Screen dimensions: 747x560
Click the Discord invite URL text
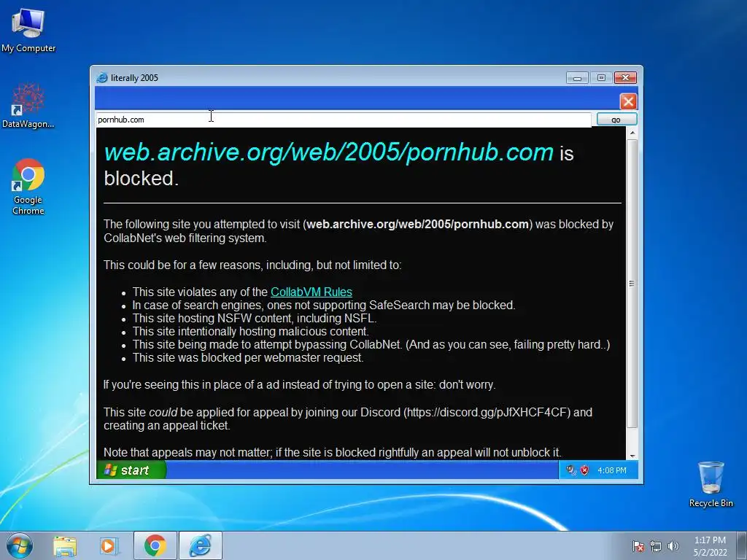[x=487, y=413]
